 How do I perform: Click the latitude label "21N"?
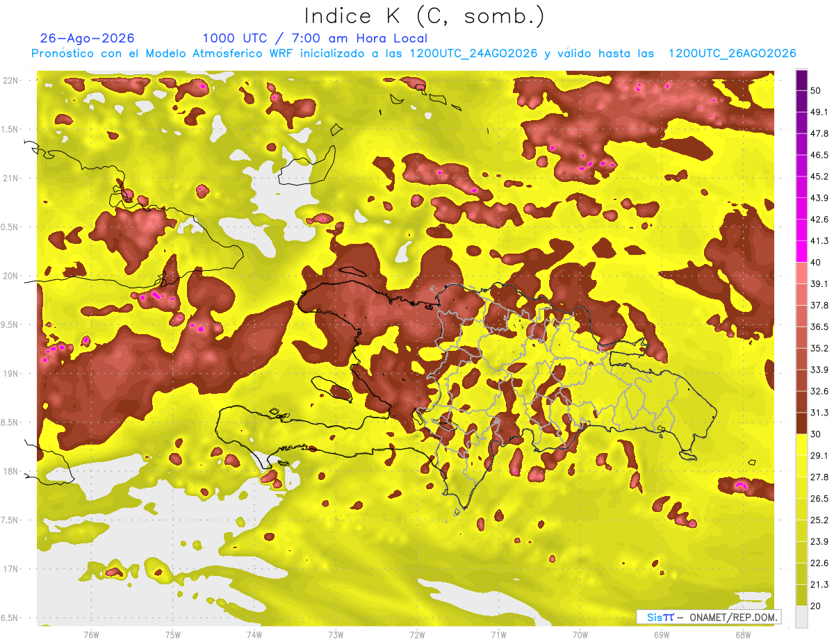click(x=10, y=179)
